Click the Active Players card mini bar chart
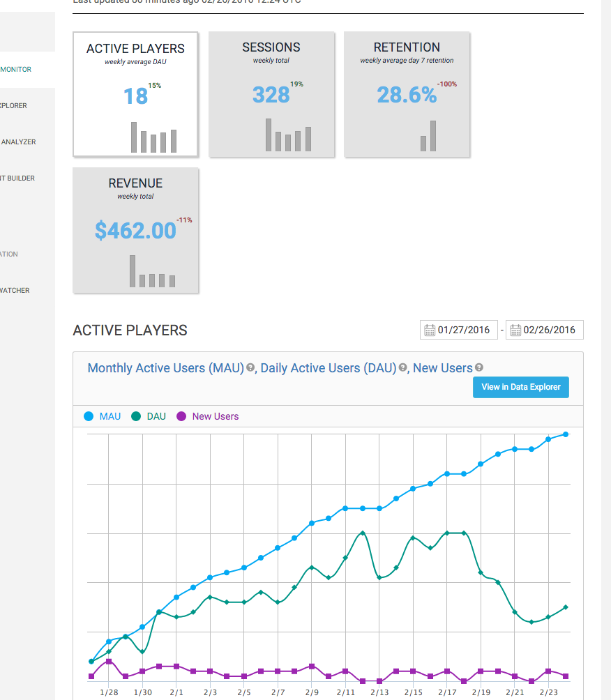This screenshot has width=611, height=700. (153, 137)
